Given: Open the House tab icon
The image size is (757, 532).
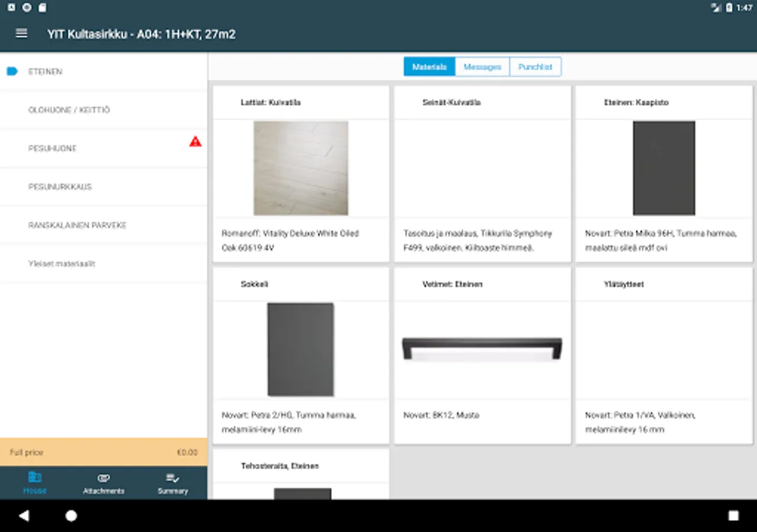Looking at the screenshot, I should [35, 478].
